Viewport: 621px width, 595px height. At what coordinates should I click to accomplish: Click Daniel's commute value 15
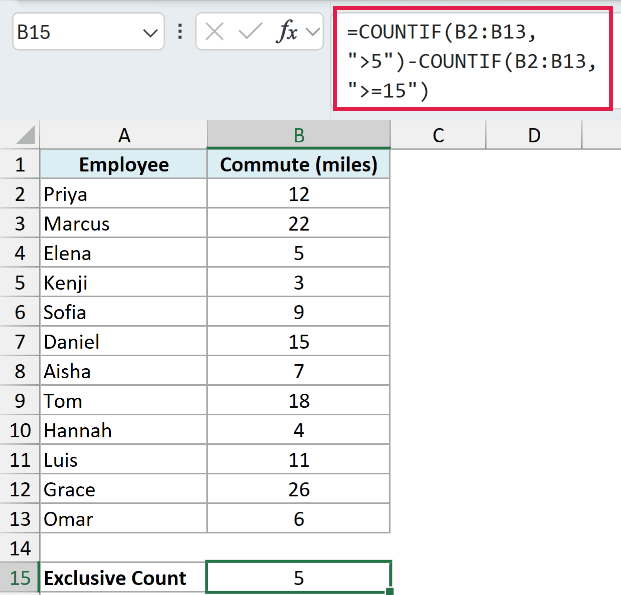pos(299,341)
